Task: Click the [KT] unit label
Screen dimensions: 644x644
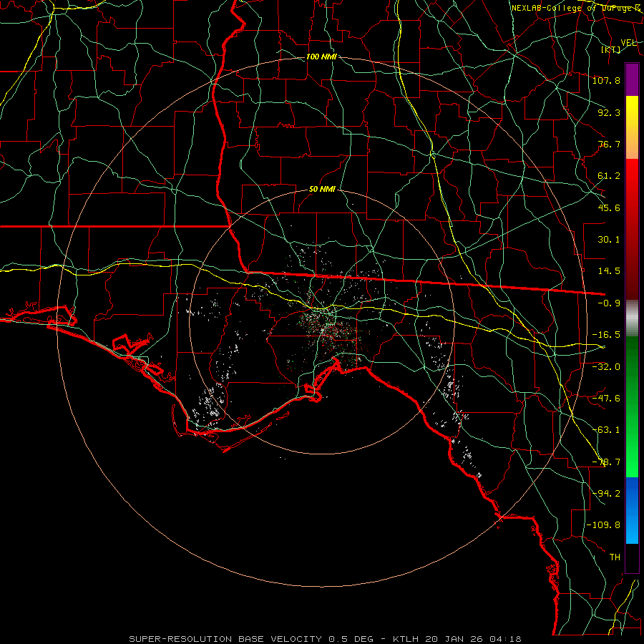Action: [611, 49]
